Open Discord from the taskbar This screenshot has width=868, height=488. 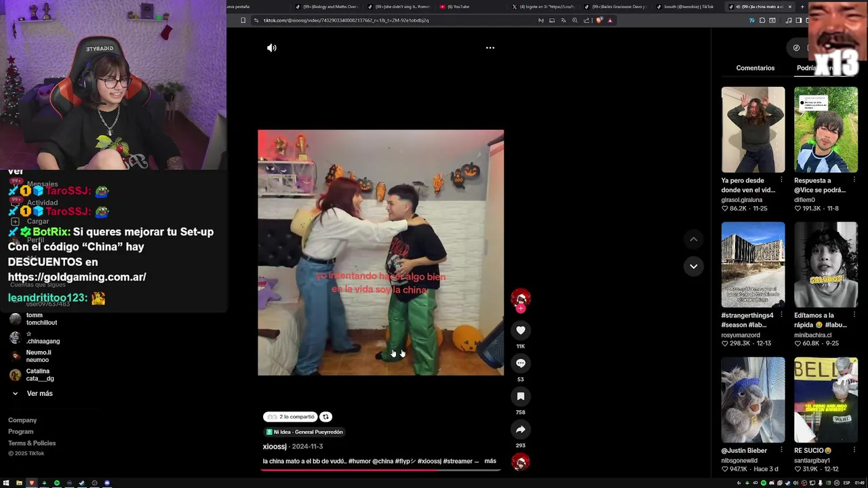106,483
